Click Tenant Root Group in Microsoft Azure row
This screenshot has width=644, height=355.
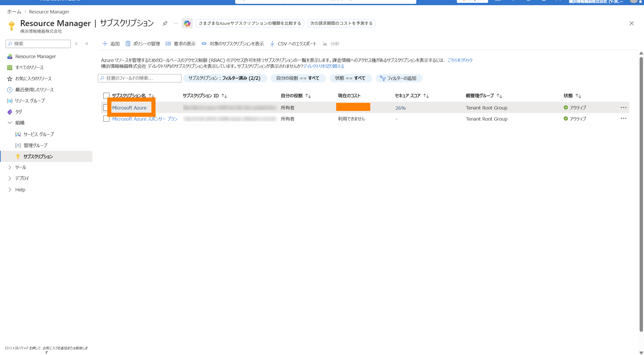487,108
